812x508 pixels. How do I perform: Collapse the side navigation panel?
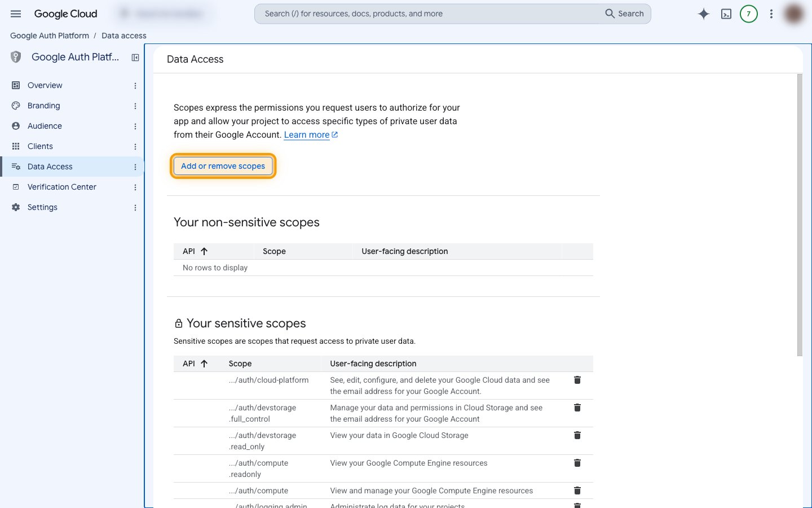coord(135,57)
